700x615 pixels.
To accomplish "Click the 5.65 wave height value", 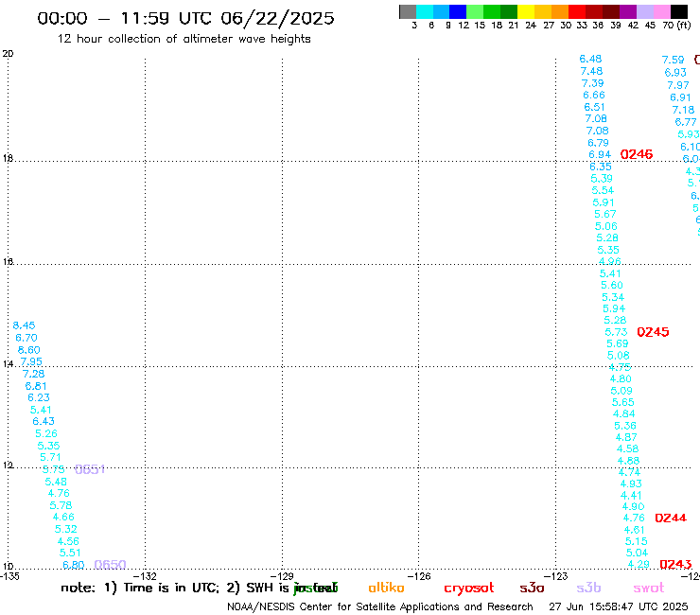I will (x=622, y=402).
